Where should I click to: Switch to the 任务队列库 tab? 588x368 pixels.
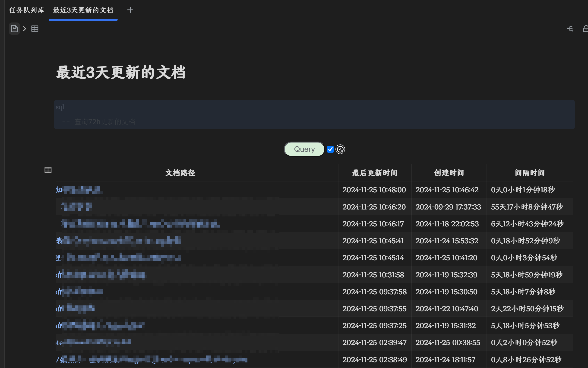pos(26,10)
